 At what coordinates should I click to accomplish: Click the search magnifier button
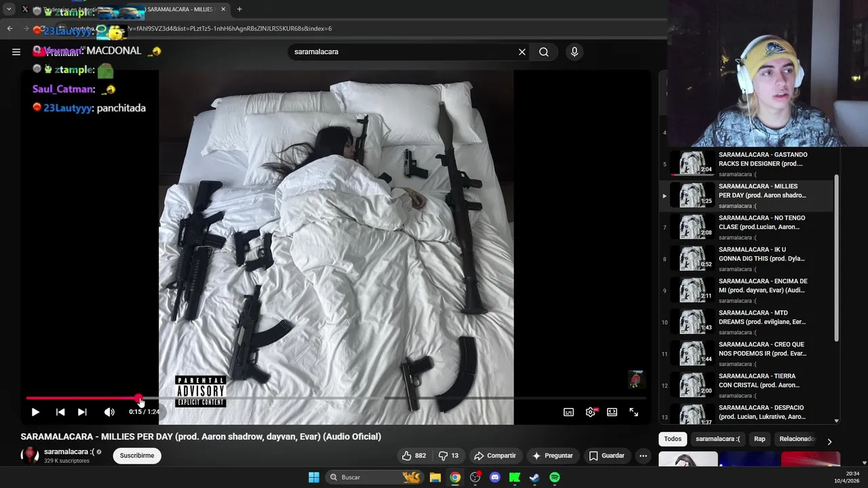[544, 52]
